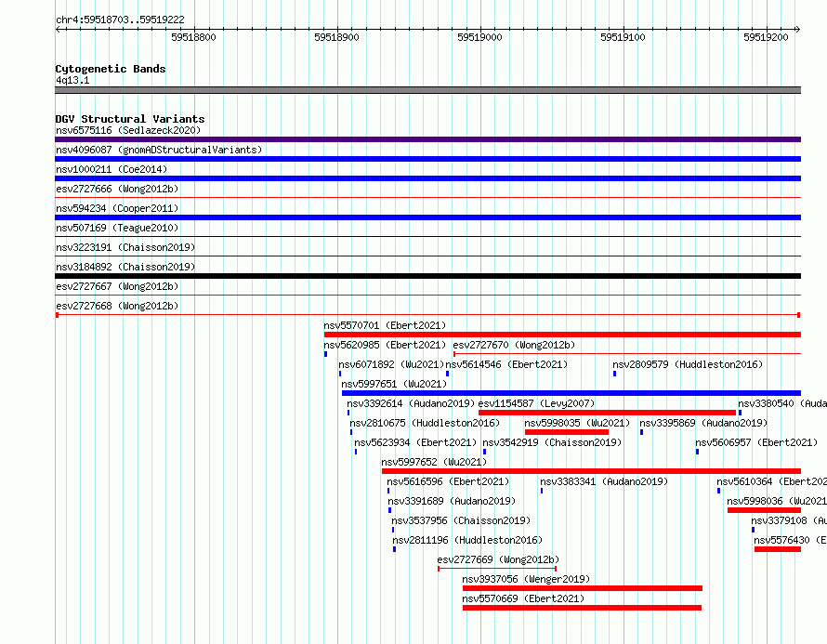
Task: Select the nsv4096087 gnomADStructuralVariants label
Action: coord(159,150)
